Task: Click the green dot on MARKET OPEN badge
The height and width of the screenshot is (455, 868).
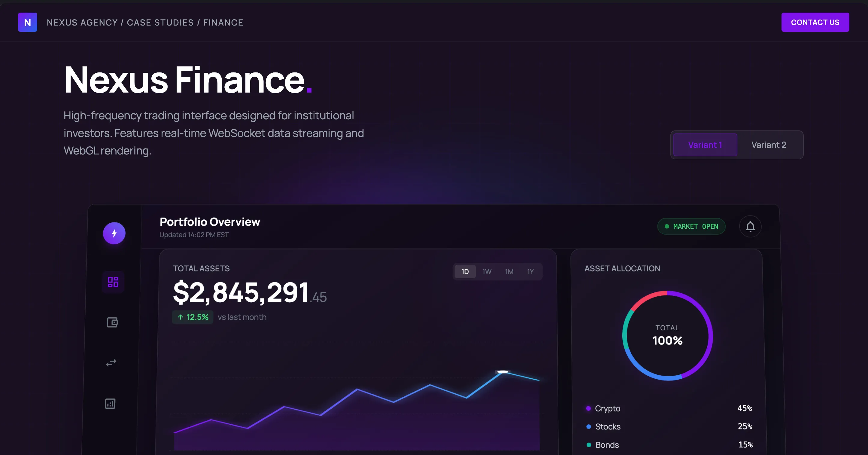Action: click(x=666, y=226)
